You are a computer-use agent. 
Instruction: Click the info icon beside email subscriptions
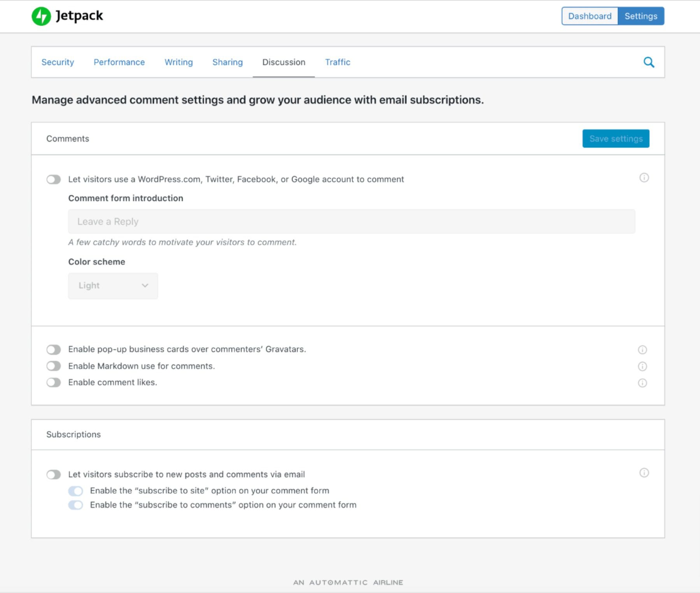click(644, 473)
